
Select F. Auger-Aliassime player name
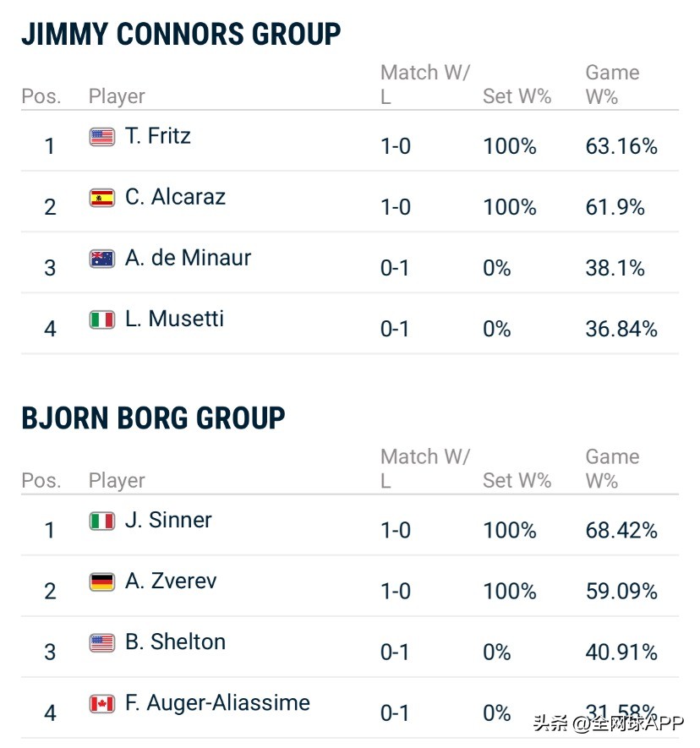coord(217,702)
